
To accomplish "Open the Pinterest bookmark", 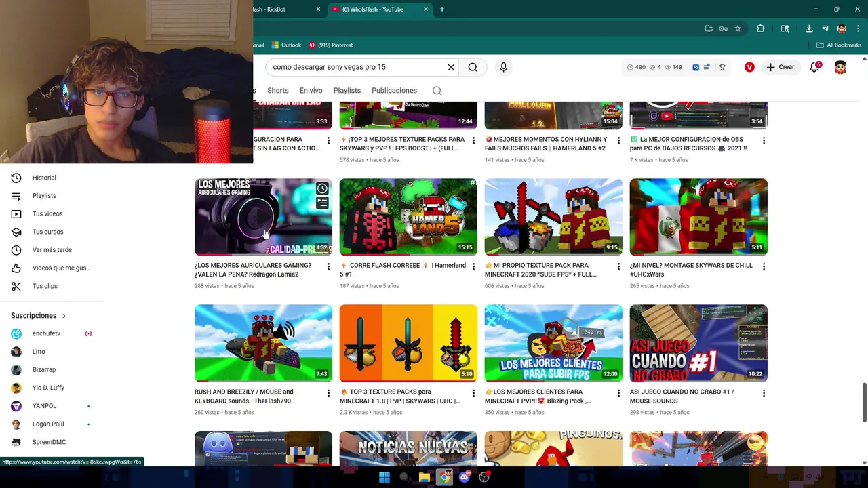I will [x=331, y=45].
